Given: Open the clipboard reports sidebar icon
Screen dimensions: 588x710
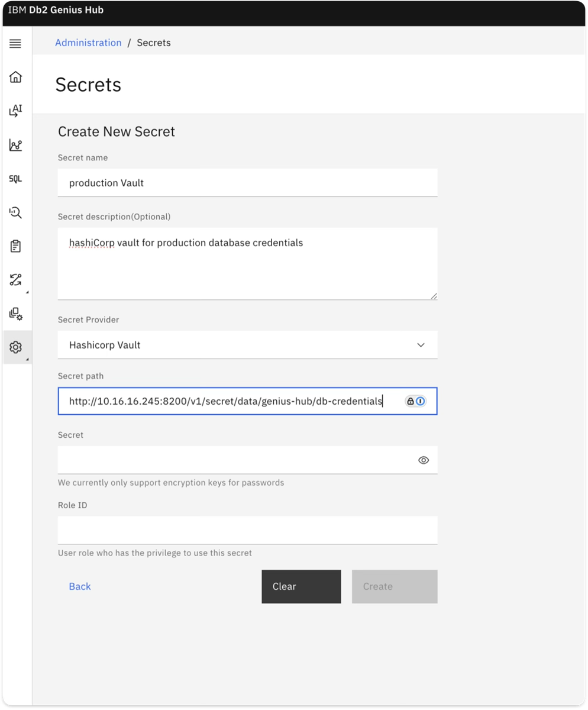Looking at the screenshot, I should coord(16,246).
